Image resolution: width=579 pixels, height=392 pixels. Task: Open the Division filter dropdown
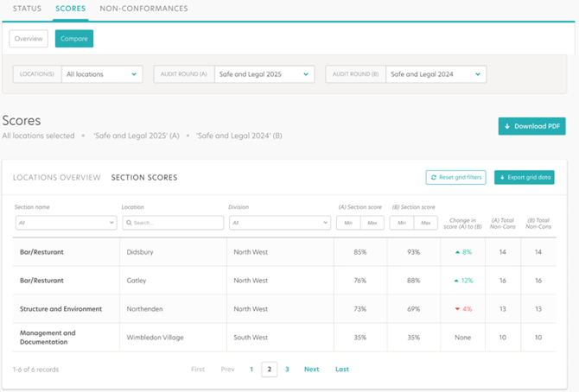pos(279,223)
